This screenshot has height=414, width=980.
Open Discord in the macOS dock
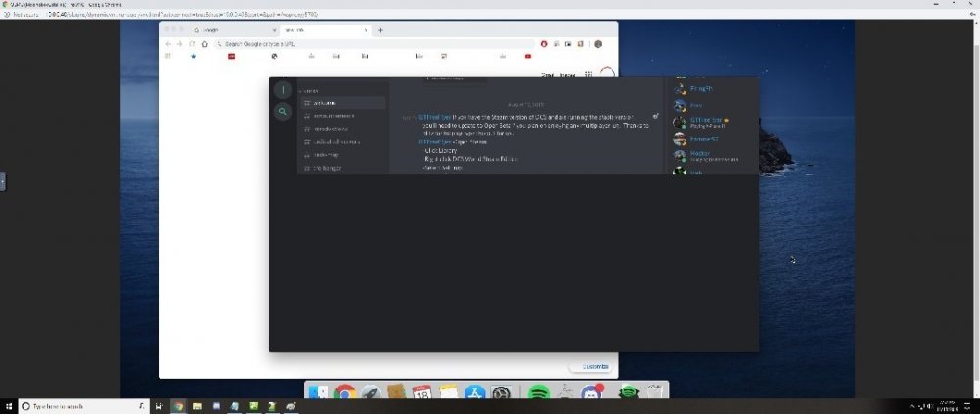[591, 392]
